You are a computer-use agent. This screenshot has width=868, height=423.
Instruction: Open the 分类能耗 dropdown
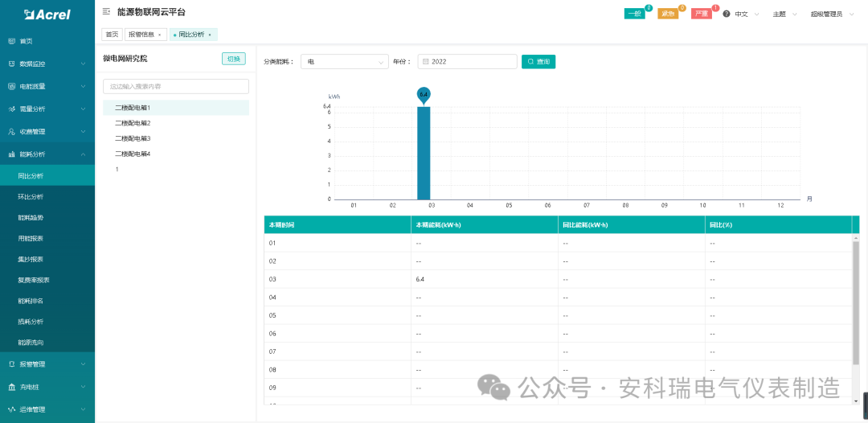344,62
